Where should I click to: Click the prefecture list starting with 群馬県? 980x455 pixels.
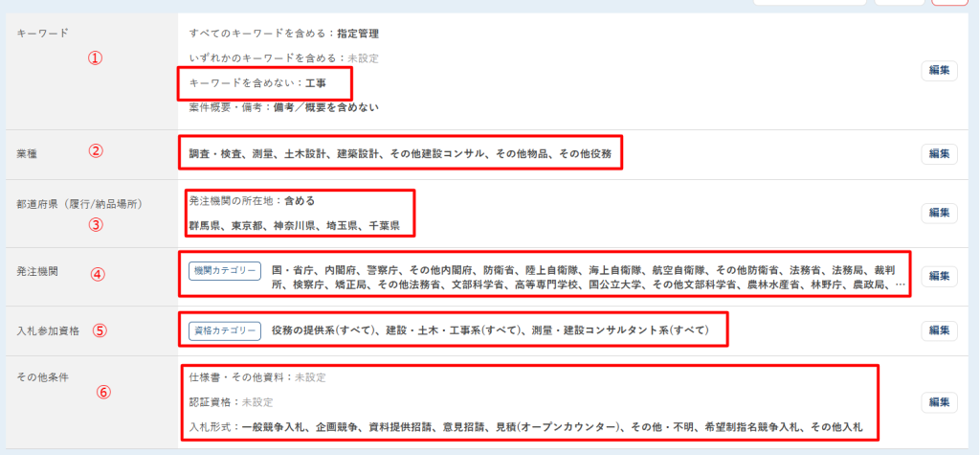pyautogui.click(x=295, y=225)
